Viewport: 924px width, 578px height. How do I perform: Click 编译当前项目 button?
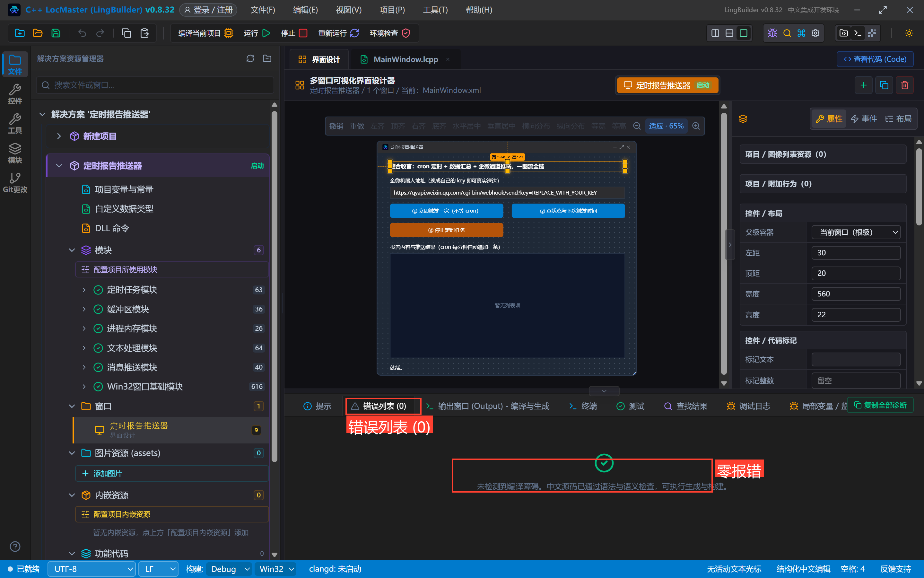pos(205,33)
